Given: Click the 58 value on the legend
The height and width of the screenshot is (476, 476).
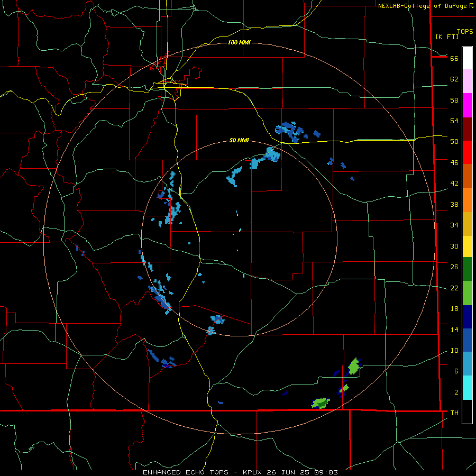Looking at the screenshot, I should point(454,100).
